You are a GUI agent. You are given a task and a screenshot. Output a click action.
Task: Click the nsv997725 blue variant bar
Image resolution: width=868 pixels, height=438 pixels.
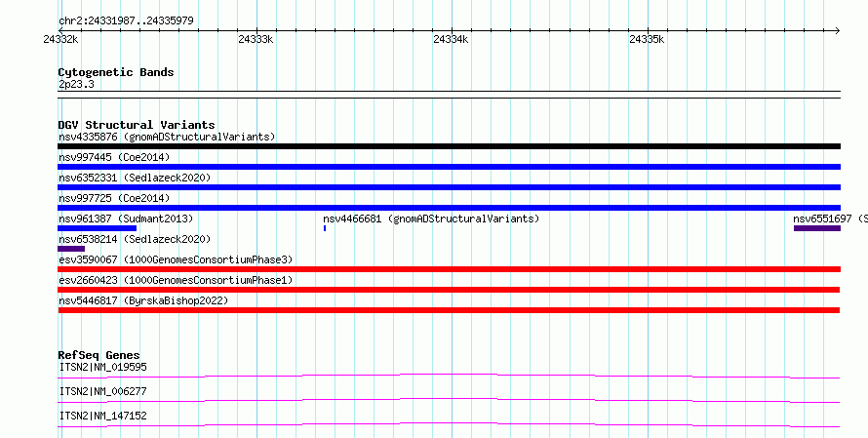449,208
